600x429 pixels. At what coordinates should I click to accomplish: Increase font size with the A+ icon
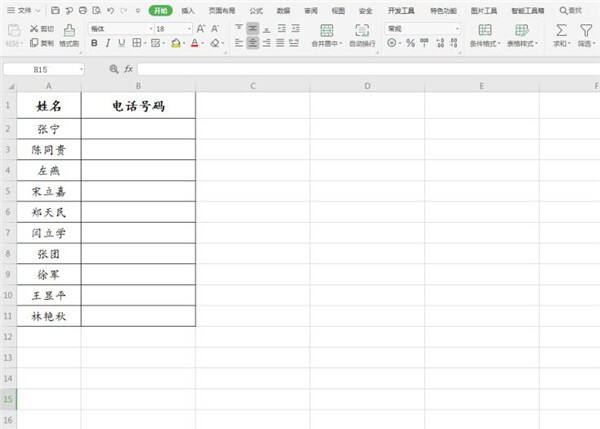coord(201,29)
